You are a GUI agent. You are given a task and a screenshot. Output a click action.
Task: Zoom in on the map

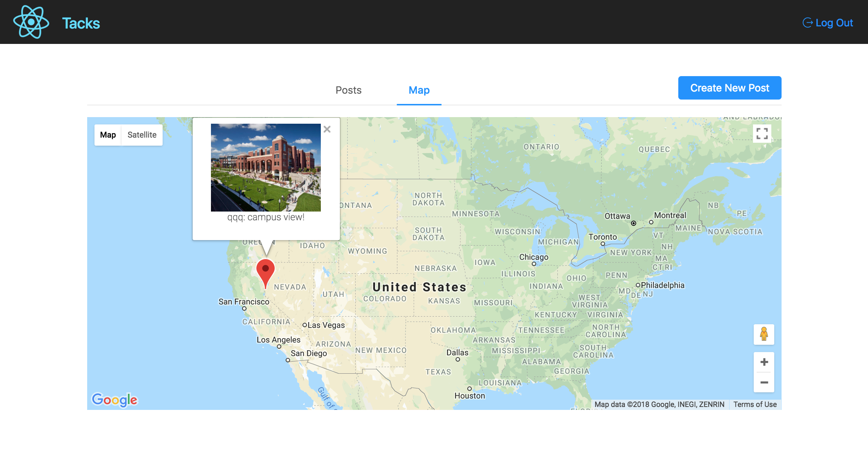764,362
